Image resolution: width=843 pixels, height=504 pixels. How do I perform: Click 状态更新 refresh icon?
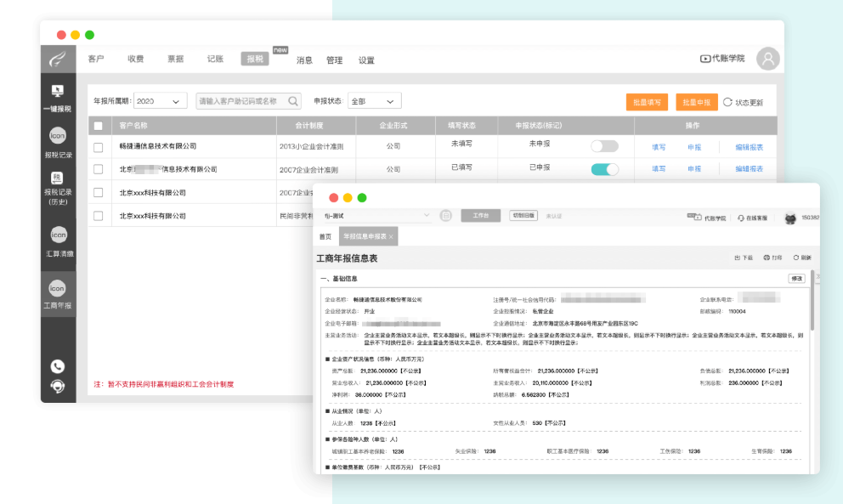727,102
